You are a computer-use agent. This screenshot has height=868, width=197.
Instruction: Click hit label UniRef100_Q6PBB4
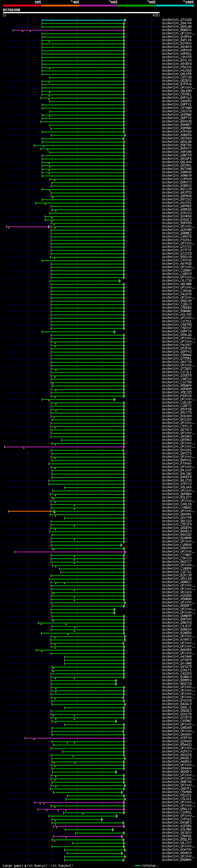pyautogui.click(x=177, y=494)
